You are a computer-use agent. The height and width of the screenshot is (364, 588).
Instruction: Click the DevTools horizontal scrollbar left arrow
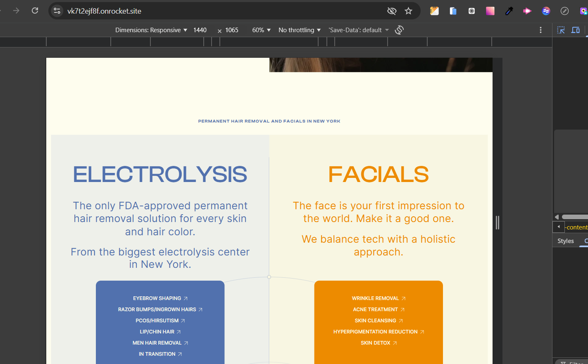557,217
